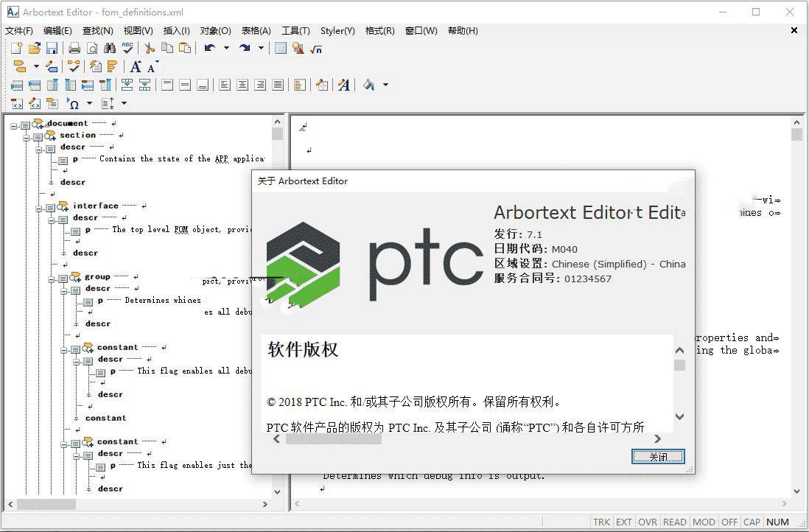The width and height of the screenshot is (809, 532).
Task: Click the 关闭 button in About dialog
Action: pyautogui.click(x=658, y=457)
